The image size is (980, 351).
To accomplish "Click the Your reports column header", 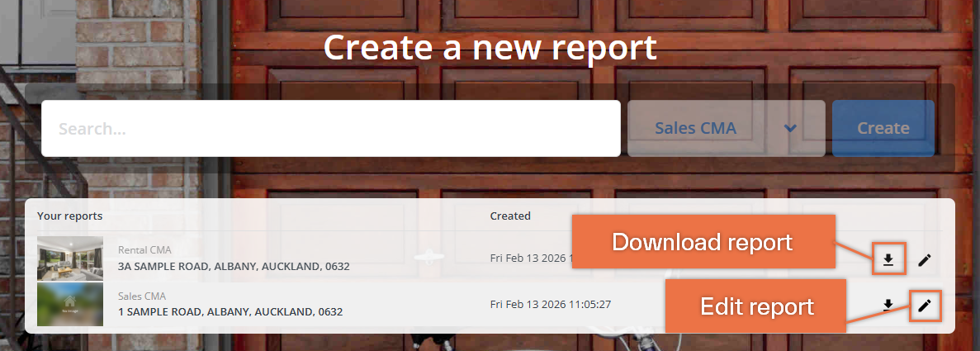I will coord(70,216).
